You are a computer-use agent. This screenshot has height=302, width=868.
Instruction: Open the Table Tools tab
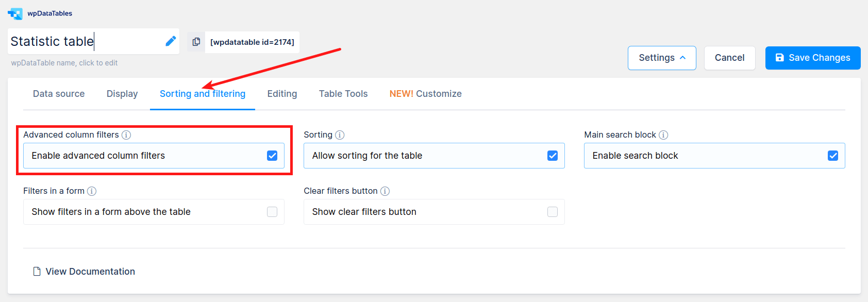[343, 94]
